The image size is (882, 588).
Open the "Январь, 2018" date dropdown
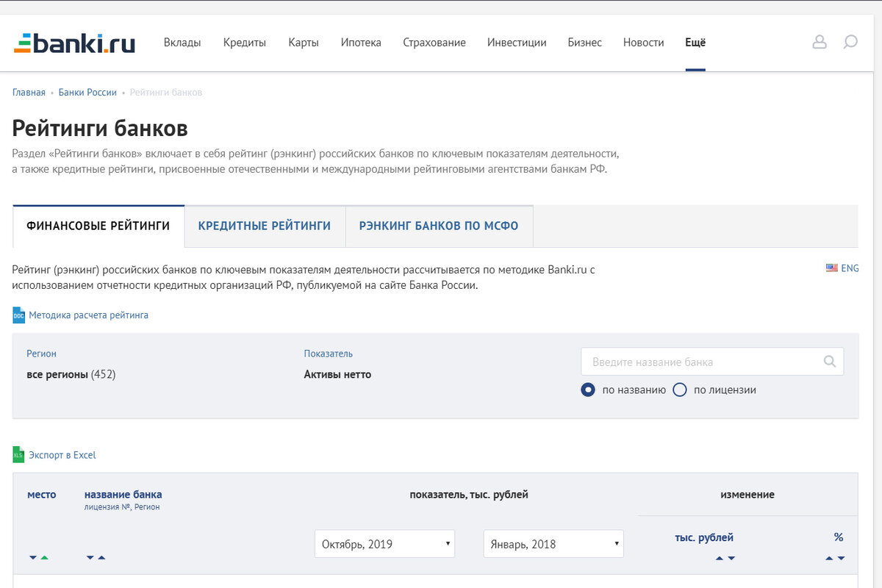coord(553,544)
